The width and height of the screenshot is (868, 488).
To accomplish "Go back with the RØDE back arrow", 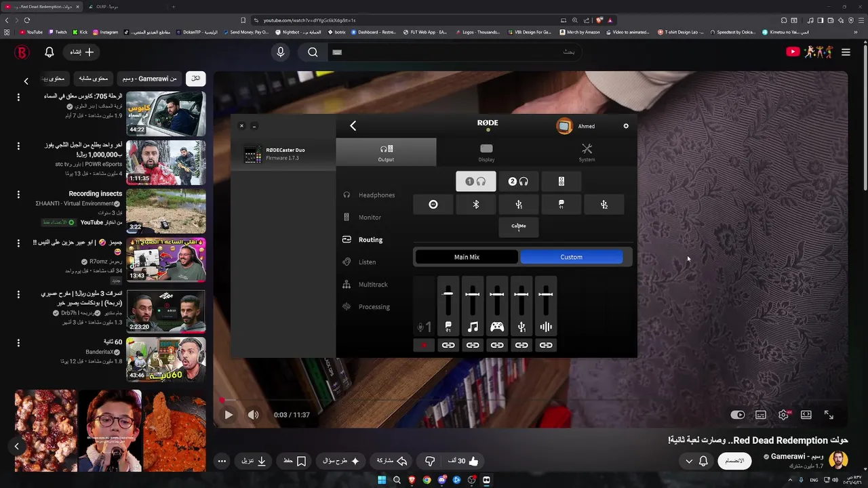I will (353, 125).
